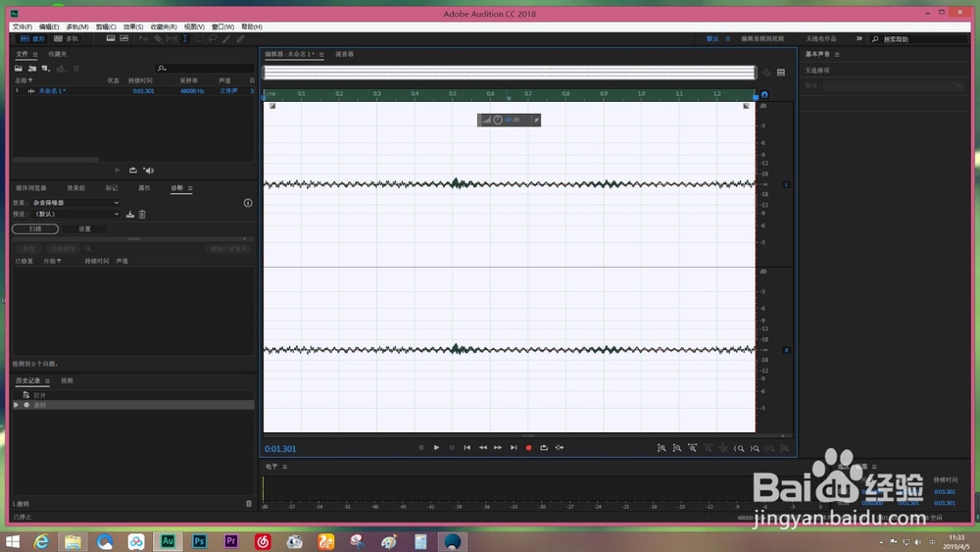The height and width of the screenshot is (552, 980).
Task: Click the open file icon in Files panel
Action: (x=19, y=68)
